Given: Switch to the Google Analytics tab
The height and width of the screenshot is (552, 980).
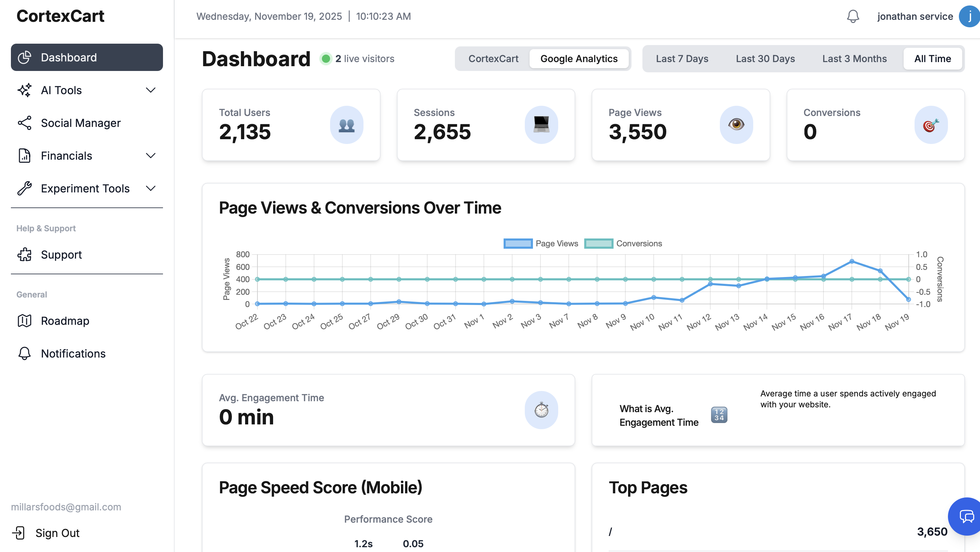Looking at the screenshot, I should [579, 59].
